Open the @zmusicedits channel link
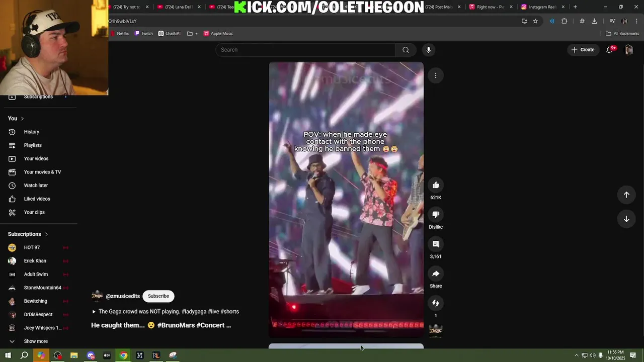This screenshot has height=362, width=644. (123, 296)
